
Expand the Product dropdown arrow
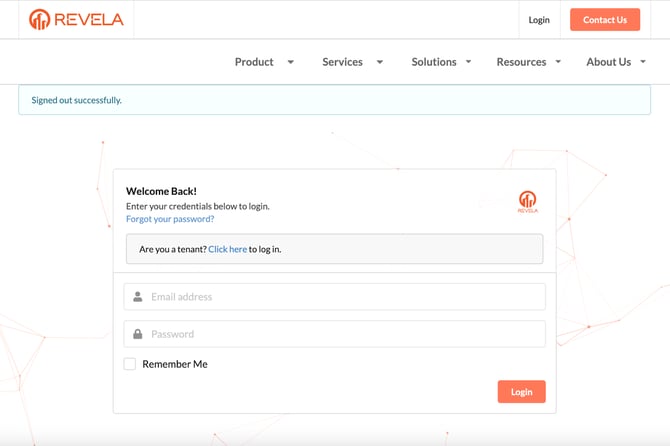291,62
